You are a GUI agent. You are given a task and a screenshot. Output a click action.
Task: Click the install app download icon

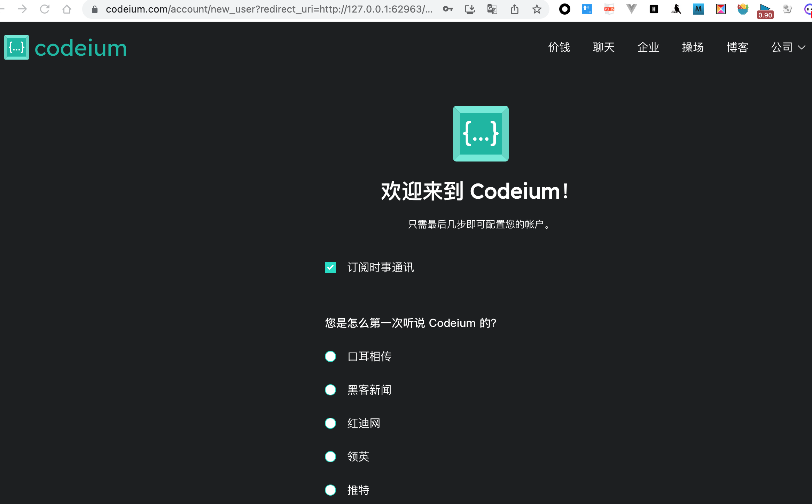coord(470,9)
